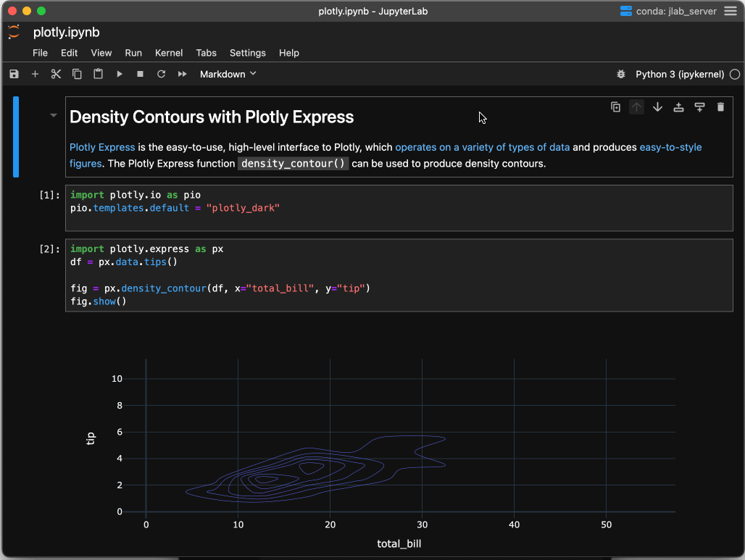
Task: Restart kernel and run all cells
Action: 182,74
